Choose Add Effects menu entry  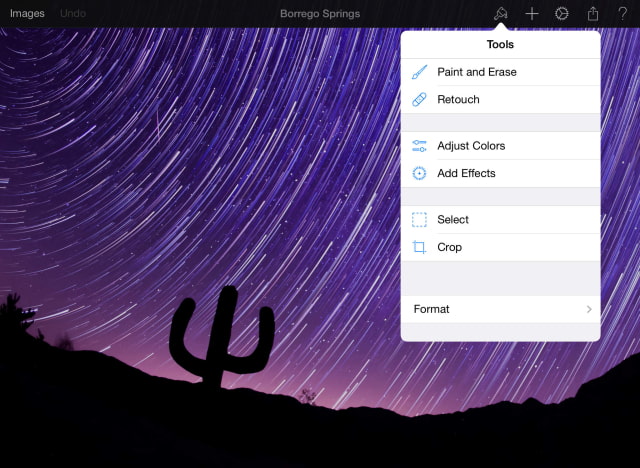point(500,173)
